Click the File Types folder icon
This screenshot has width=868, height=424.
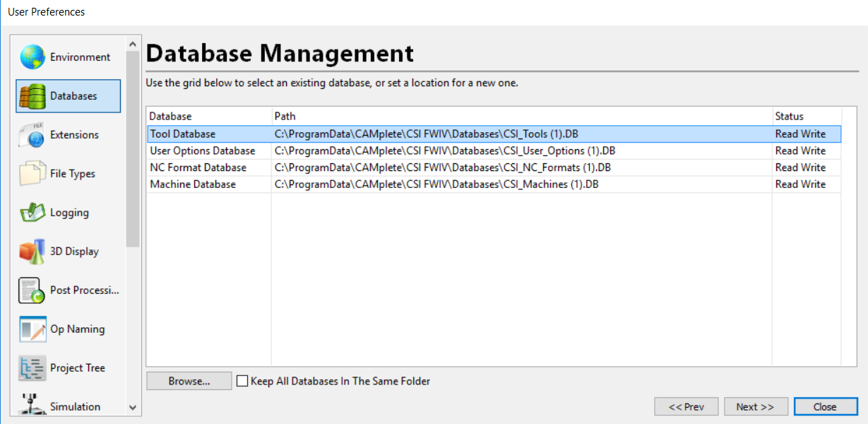[x=32, y=174]
